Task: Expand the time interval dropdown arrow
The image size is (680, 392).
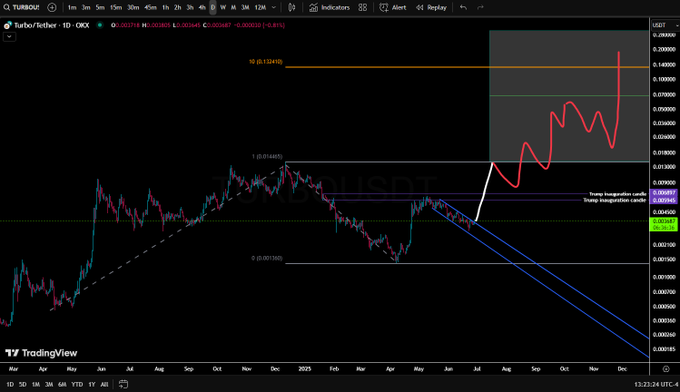Action: pyautogui.click(x=274, y=7)
